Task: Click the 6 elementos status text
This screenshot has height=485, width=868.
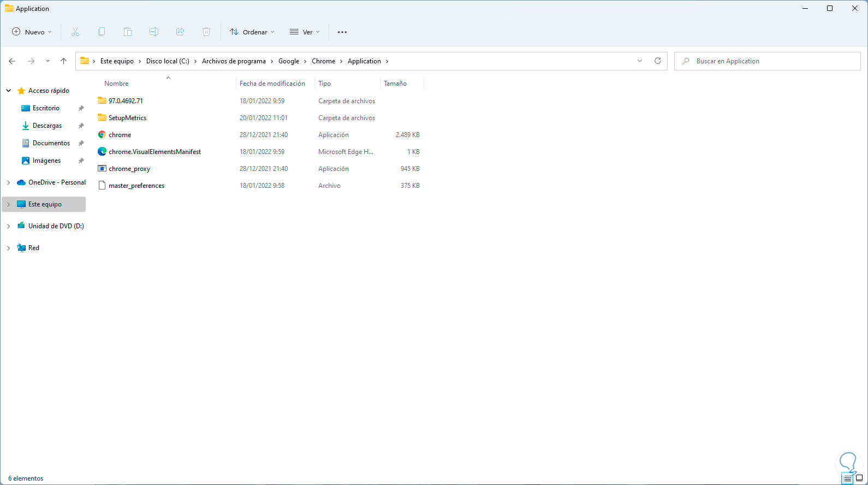Action: pos(26,478)
